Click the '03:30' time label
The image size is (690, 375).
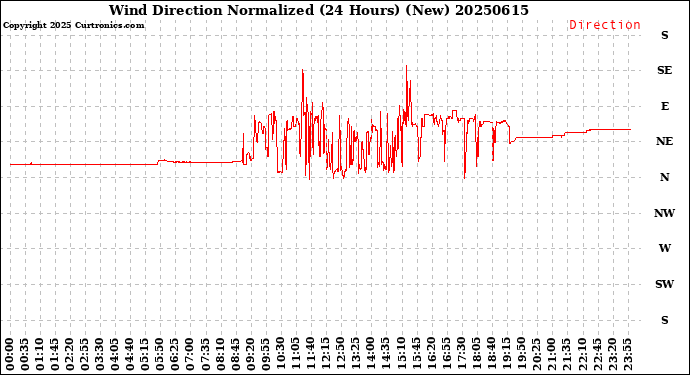(x=100, y=354)
